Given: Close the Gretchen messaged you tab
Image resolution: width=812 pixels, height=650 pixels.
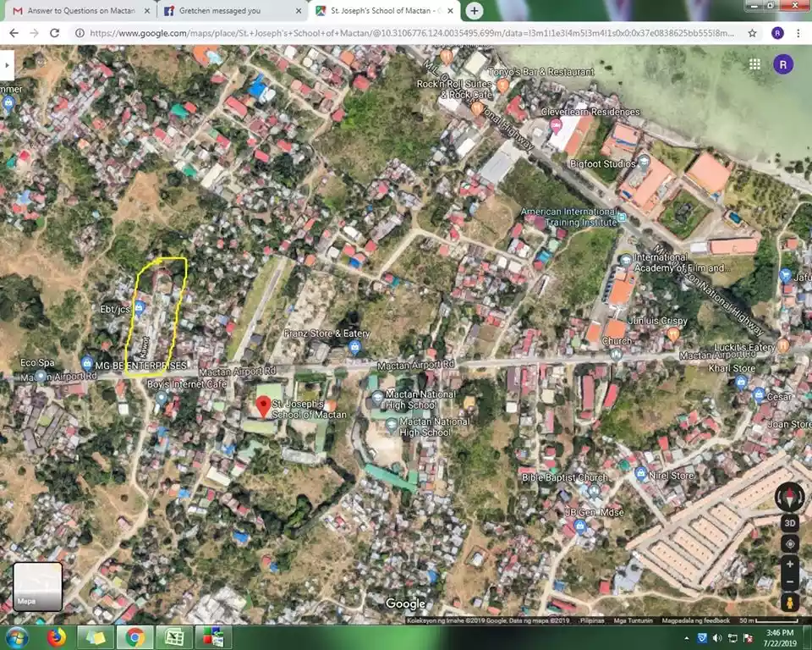Looking at the screenshot, I should (x=299, y=10).
